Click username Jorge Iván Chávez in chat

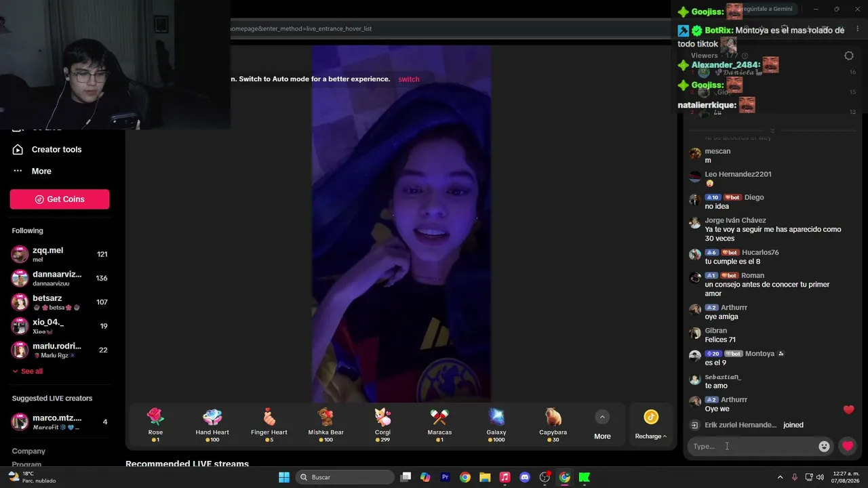coord(735,220)
